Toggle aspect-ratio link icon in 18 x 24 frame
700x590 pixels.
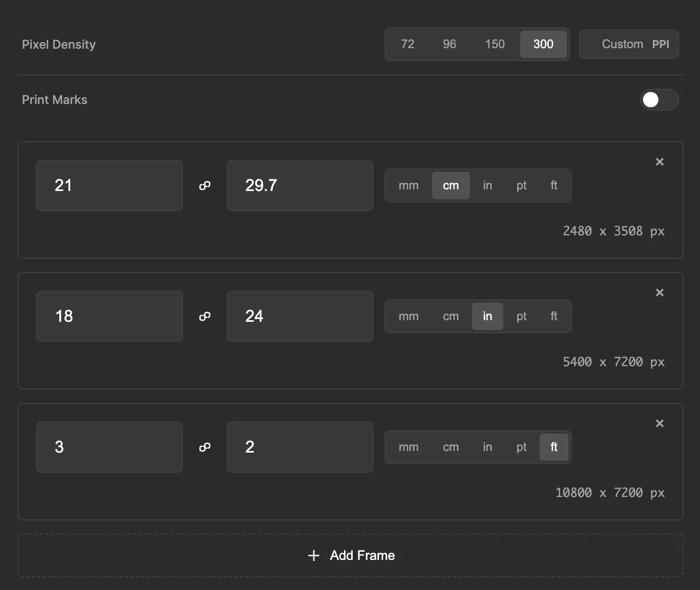click(205, 316)
